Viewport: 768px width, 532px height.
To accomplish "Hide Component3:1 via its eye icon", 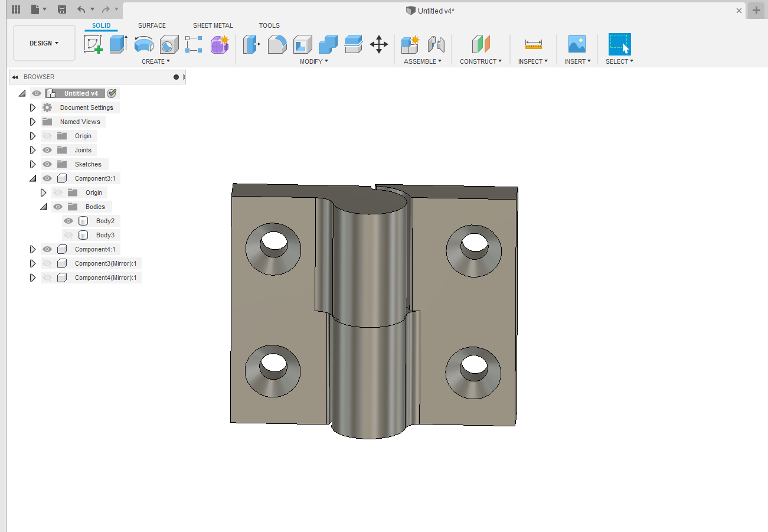I will 47,178.
